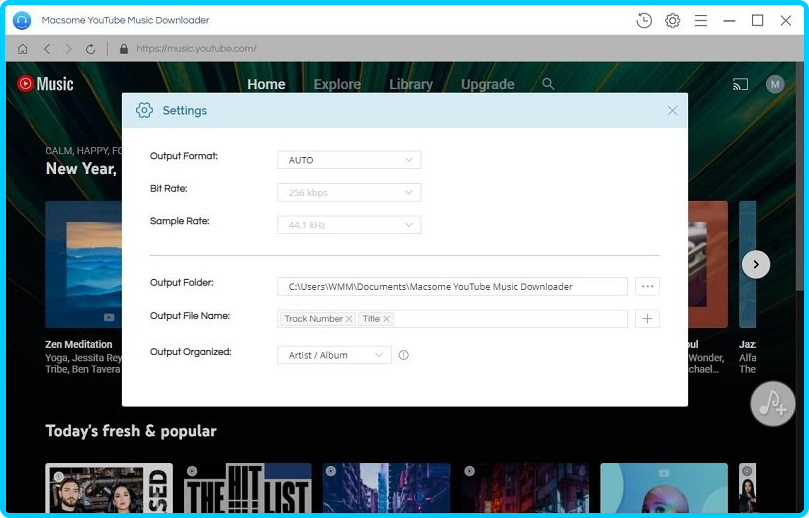Click the YouTube Music logo
Screen dimensions: 809x518
(45, 84)
